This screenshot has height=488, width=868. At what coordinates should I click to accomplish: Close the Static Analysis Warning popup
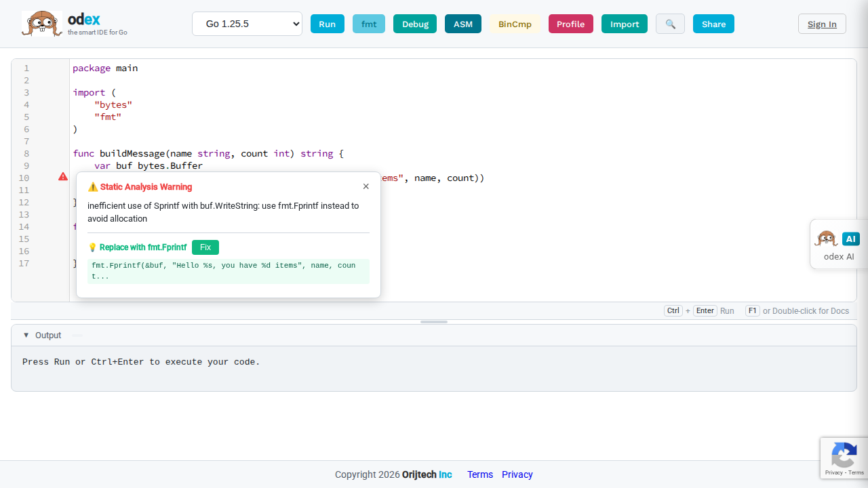click(366, 186)
